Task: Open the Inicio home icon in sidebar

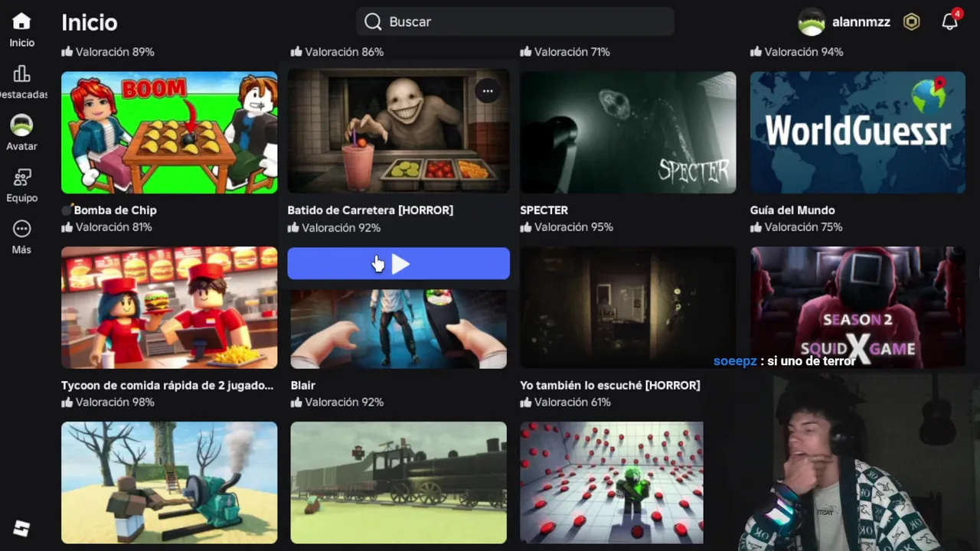Action: click(x=21, y=21)
